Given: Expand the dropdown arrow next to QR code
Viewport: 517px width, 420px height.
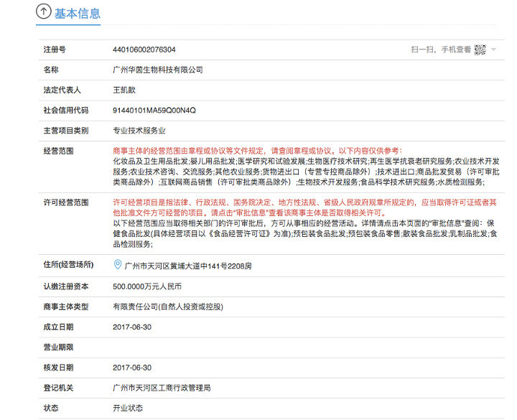Looking at the screenshot, I should click(493, 50).
